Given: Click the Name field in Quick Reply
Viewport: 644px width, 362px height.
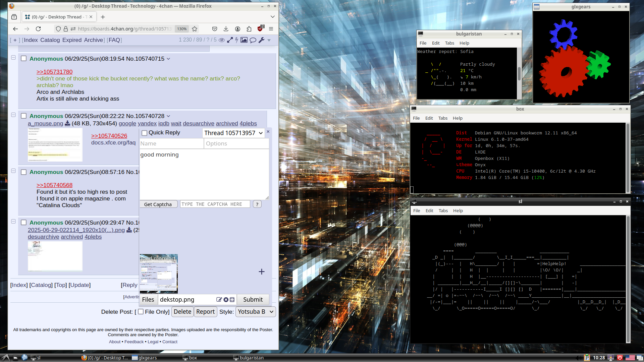Looking at the screenshot, I should (171, 143).
